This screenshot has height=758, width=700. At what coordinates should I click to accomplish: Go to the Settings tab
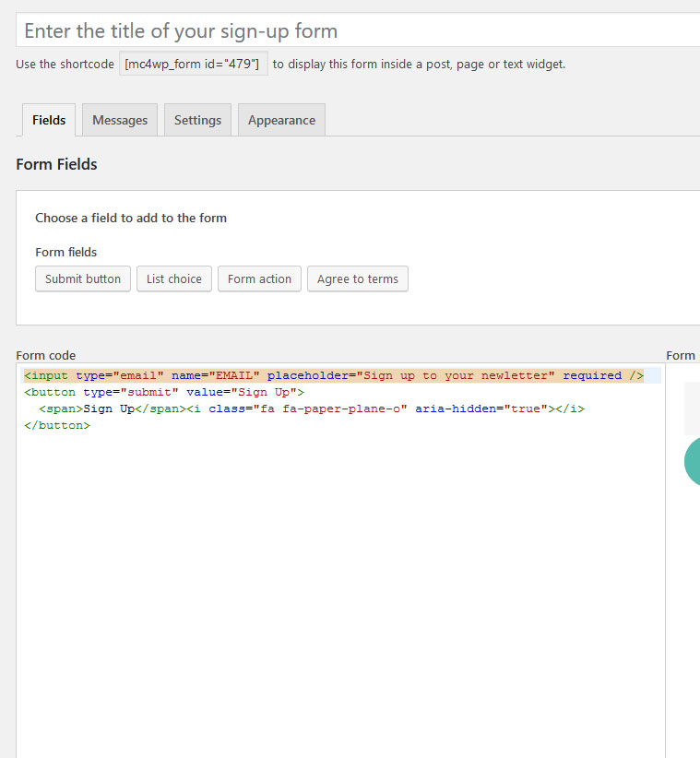[197, 120]
